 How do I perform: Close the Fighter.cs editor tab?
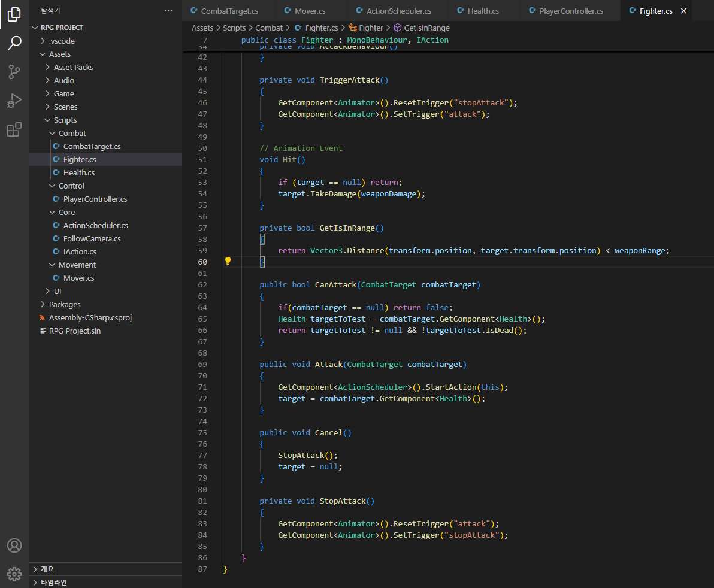tap(684, 11)
